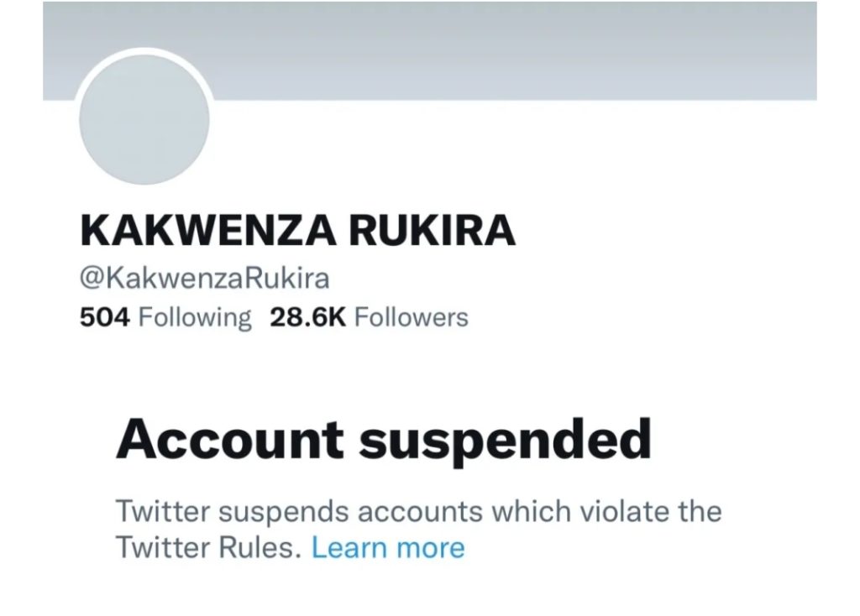The width and height of the screenshot is (860, 616).
Task: Click the @KakwenzaRukira handle
Action: [x=204, y=278]
